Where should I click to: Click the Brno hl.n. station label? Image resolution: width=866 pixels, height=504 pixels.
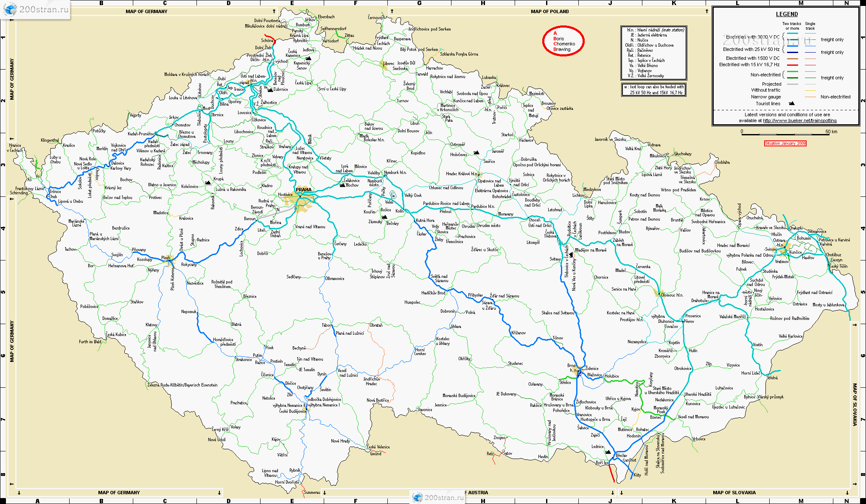(572, 367)
